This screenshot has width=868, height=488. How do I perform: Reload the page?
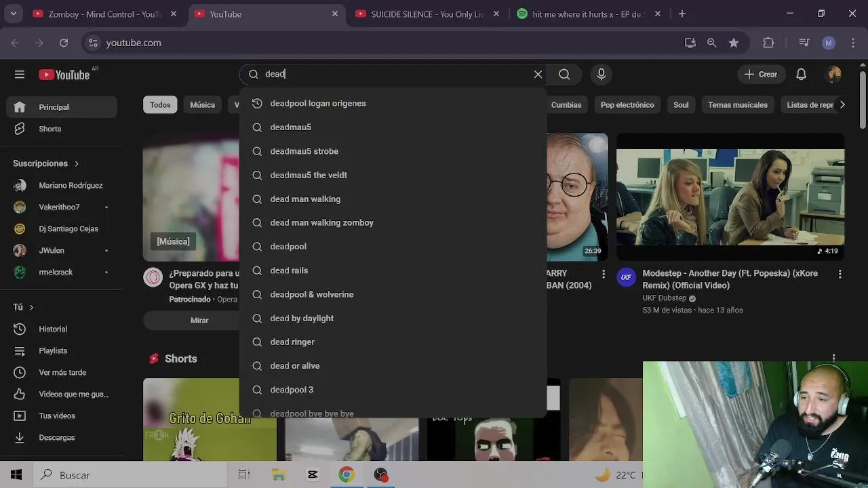point(64,43)
